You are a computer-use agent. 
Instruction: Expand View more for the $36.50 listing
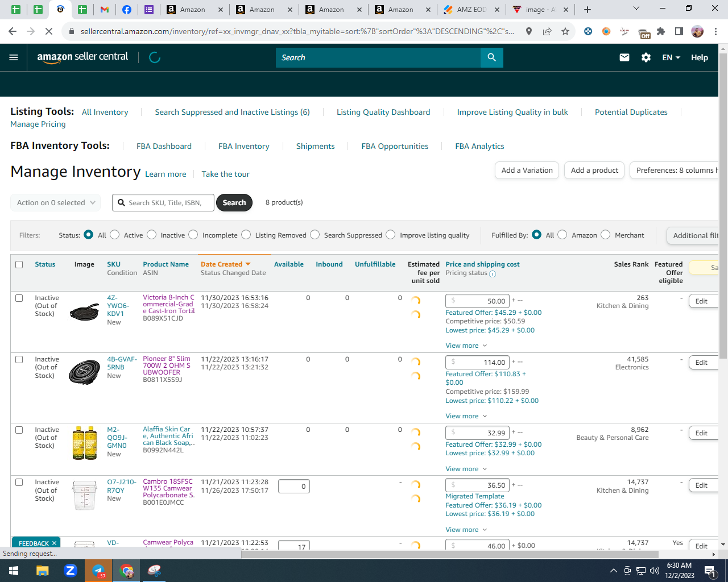[466, 530]
